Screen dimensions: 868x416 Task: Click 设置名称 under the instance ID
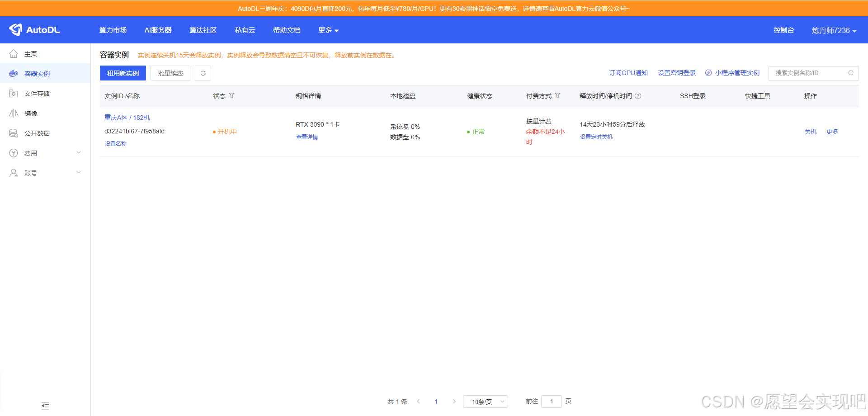click(116, 144)
